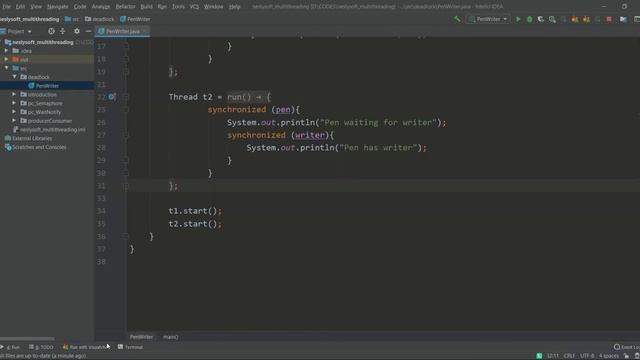Screen dimensions: 640x360
Task: Click the UTF-8 encoding in status bar
Action: point(587,356)
